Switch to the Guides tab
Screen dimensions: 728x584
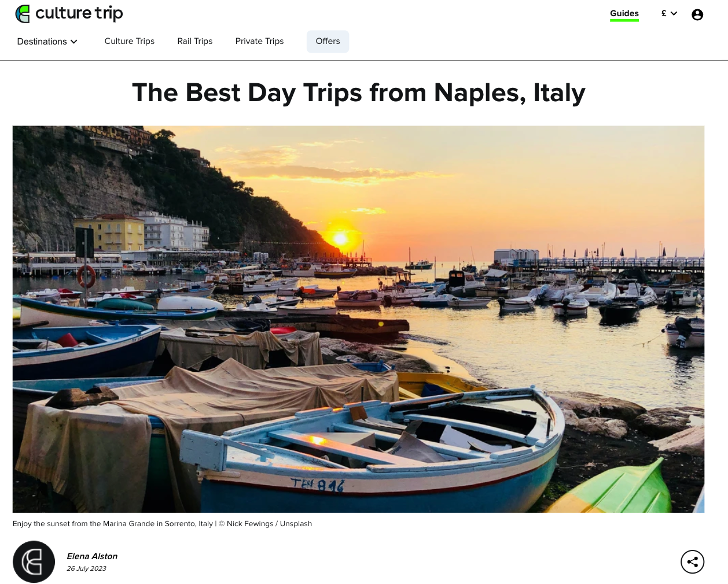(x=624, y=14)
